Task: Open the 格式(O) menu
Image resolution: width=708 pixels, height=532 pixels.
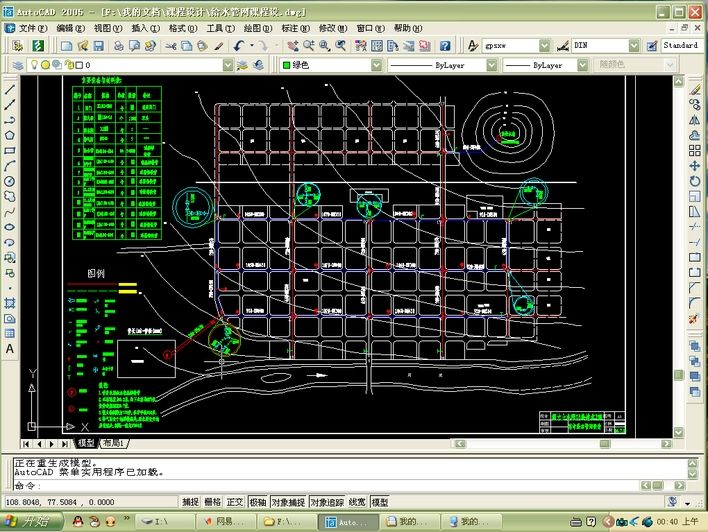Action: click(183, 28)
